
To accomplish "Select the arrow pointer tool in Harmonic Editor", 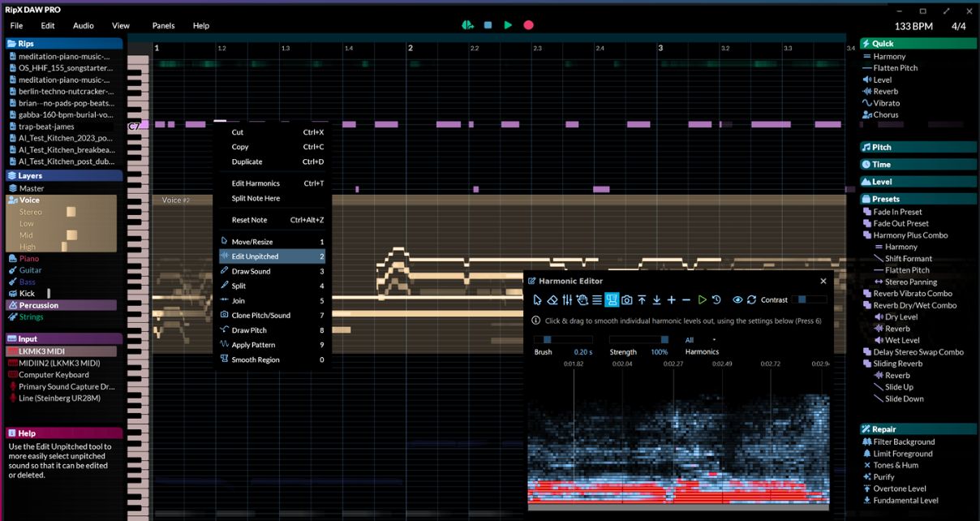I will 537,300.
